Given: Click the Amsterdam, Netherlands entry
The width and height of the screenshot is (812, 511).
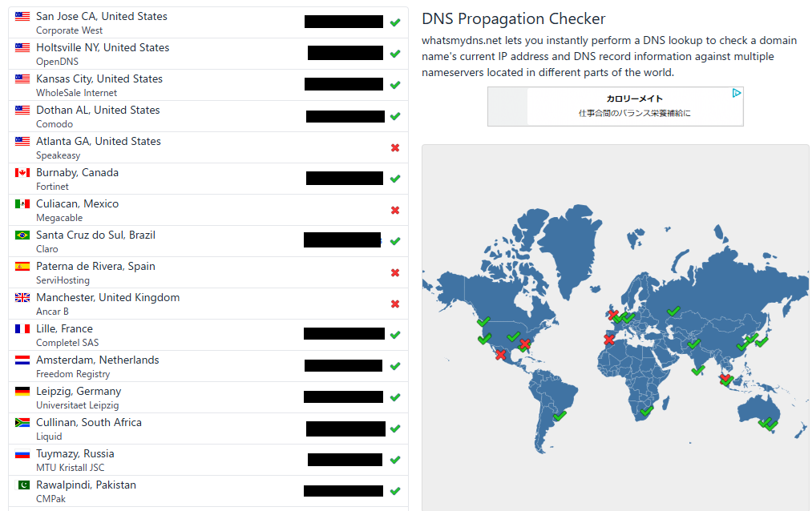Looking at the screenshot, I should pos(208,366).
